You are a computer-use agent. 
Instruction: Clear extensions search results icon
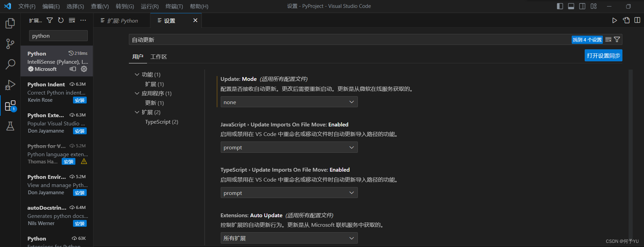coord(72,21)
